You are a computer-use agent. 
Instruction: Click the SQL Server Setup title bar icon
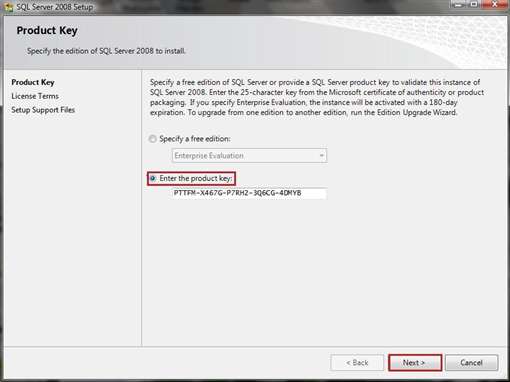(9, 7)
